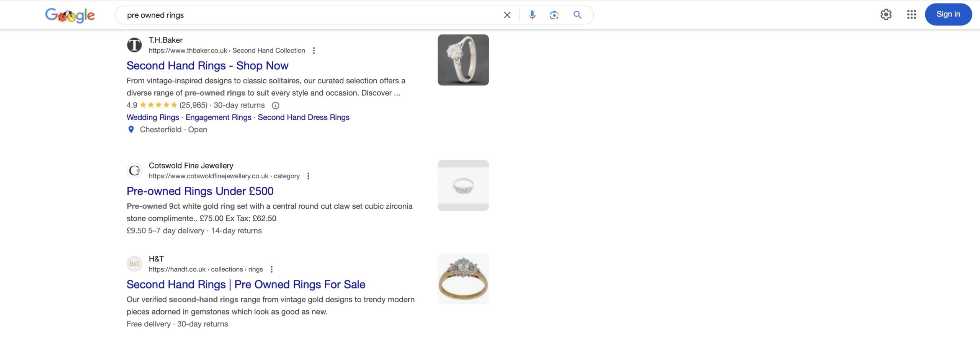Open the Engagement Rings sitelink

coord(219,117)
